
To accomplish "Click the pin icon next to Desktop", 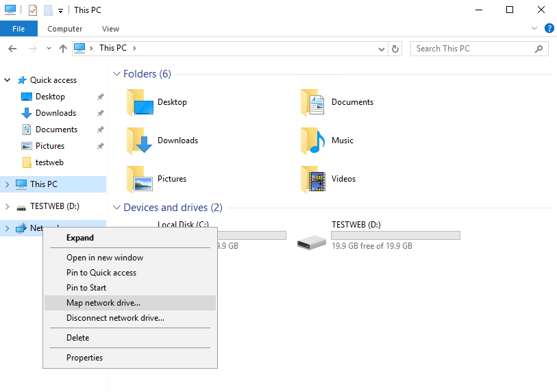I will point(101,97).
